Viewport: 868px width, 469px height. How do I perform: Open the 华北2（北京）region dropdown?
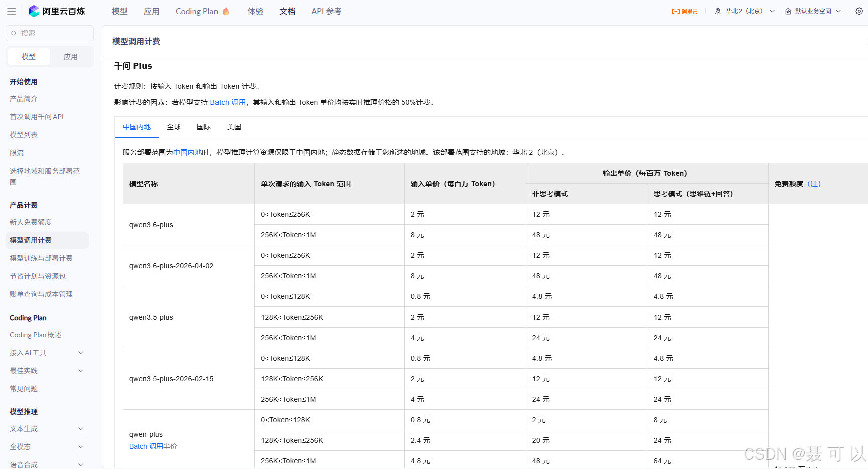coord(745,11)
